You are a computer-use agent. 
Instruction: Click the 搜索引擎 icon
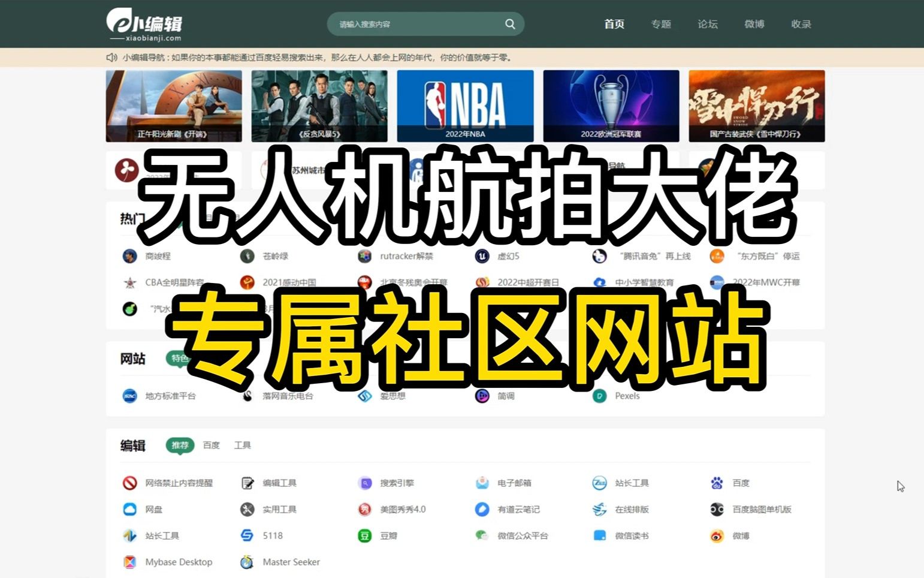(365, 483)
